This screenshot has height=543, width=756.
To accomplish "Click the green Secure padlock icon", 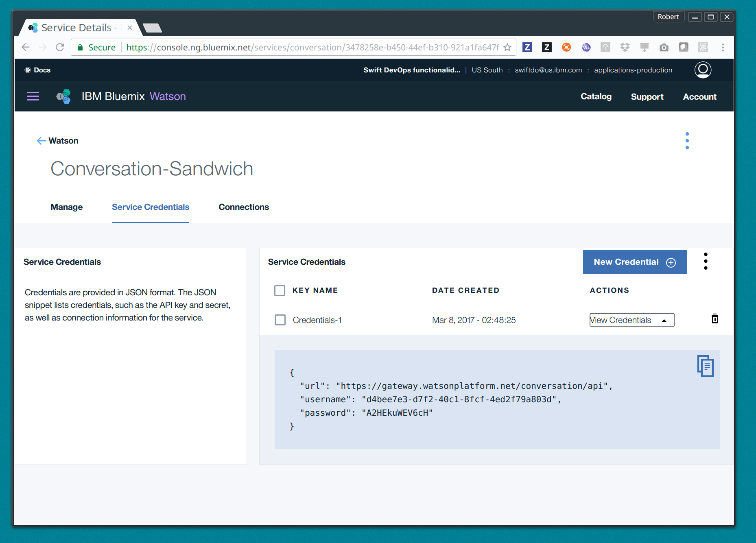I will tap(80, 47).
